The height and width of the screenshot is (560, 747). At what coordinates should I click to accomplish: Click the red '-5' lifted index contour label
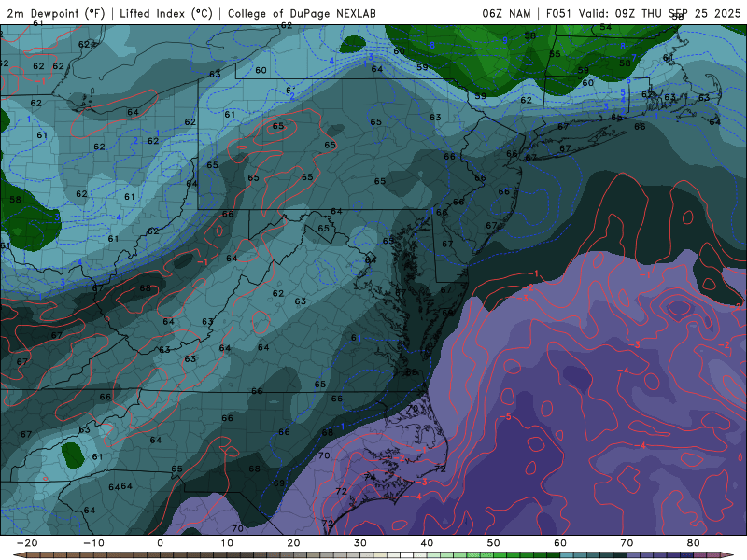pyautogui.click(x=505, y=417)
